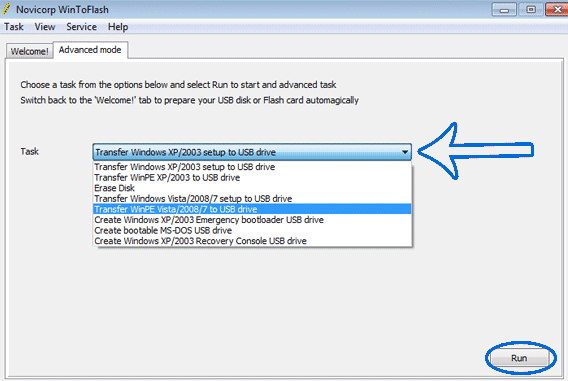Image resolution: width=568 pixels, height=381 pixels.
Task: Open the Help menu
Action: click(x=118, y=27)
